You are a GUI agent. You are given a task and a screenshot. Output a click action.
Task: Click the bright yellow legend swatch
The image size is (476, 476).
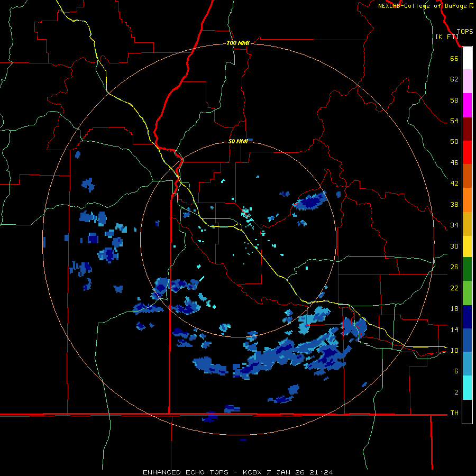467,246
